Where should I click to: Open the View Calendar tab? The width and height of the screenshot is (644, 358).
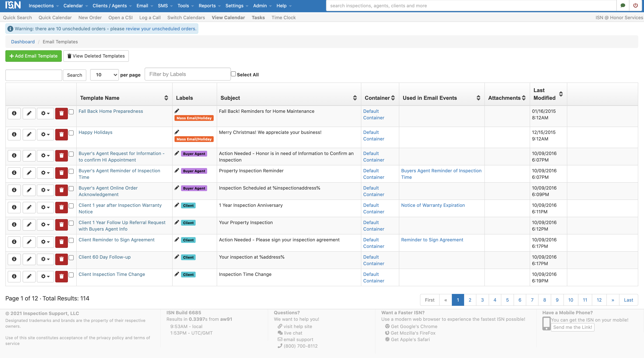pos(228,17)
